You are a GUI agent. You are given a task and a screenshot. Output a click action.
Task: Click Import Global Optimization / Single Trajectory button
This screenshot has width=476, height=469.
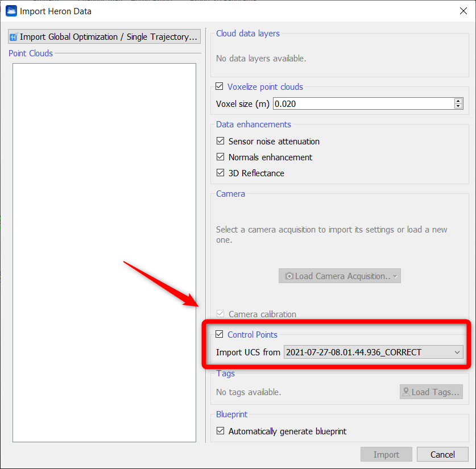[x=104, y=37]
